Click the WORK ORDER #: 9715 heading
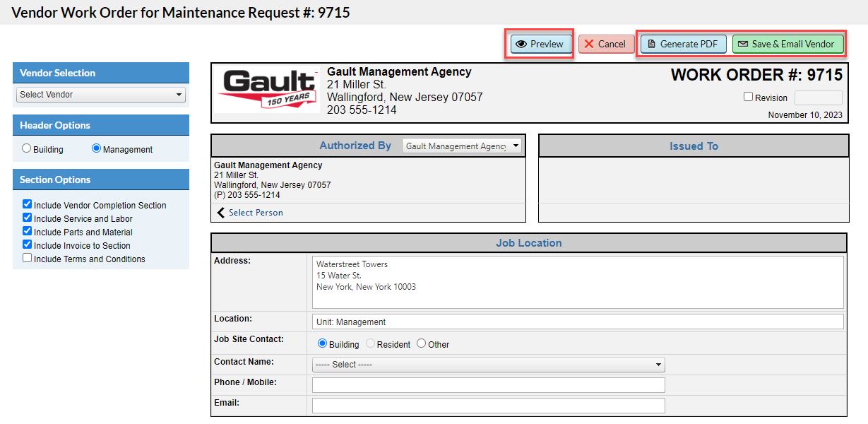 coord(756,75)
